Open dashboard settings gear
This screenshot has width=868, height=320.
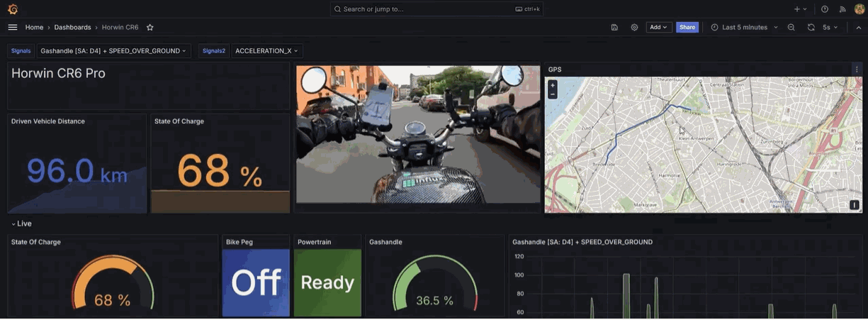(634, 27)
